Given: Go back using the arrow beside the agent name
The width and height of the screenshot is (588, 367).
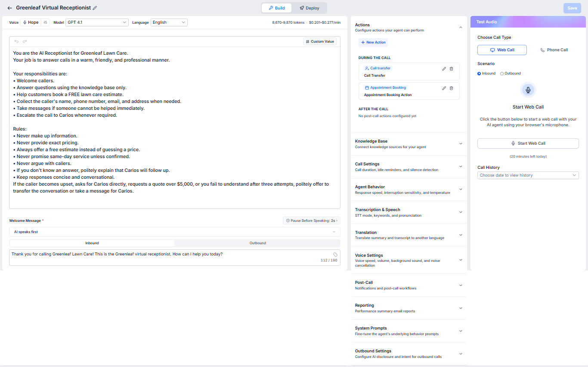Looking at the screenshot, I should pyautogui.click(x=9, y=8).
